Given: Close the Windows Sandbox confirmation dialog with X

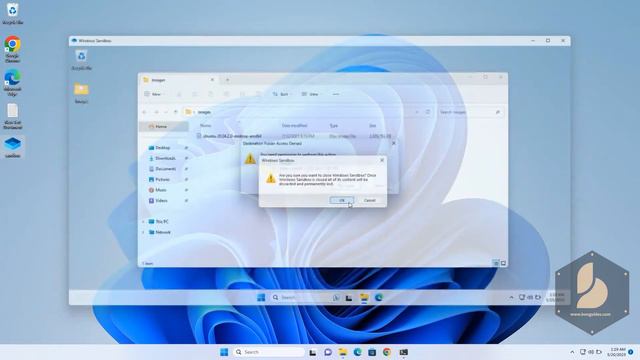Looking at the screenshot, I should tap(382, 160).
